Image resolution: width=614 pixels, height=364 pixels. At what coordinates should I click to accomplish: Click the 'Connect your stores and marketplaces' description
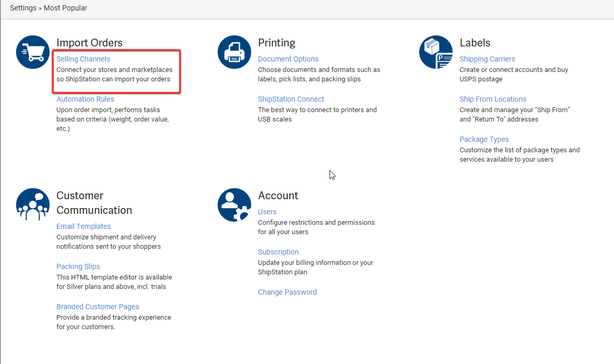click(114, 74)
